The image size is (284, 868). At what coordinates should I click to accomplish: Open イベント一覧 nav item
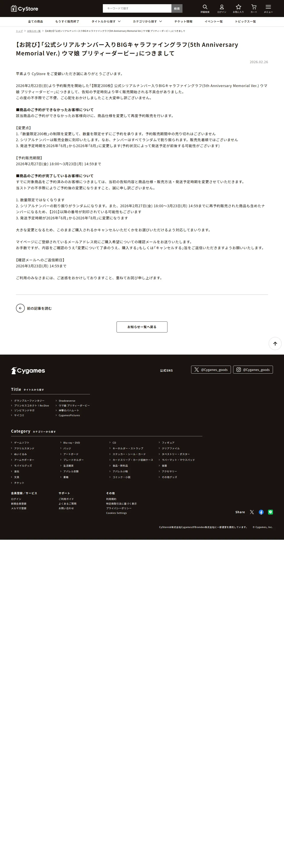tap(213, 22)
